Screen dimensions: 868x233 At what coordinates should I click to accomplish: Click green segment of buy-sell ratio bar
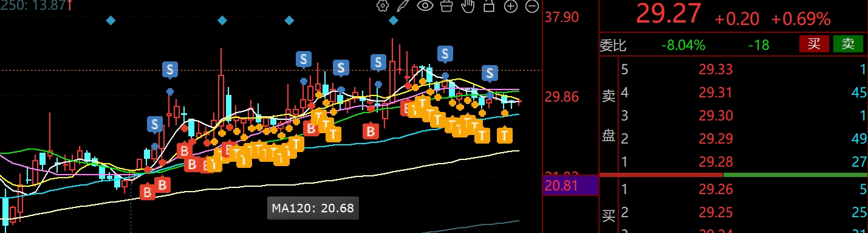click(796, 175)
